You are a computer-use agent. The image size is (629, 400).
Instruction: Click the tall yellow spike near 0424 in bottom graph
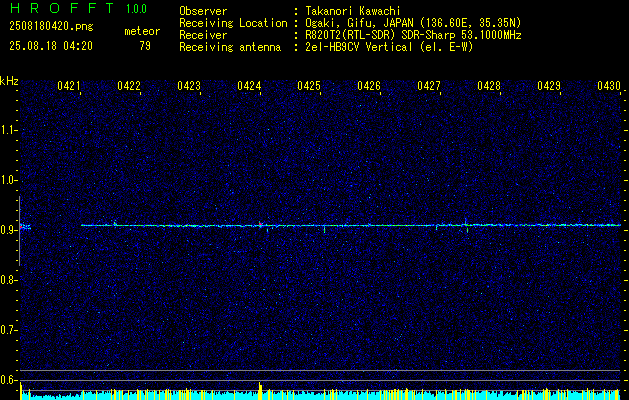[260, 391]
